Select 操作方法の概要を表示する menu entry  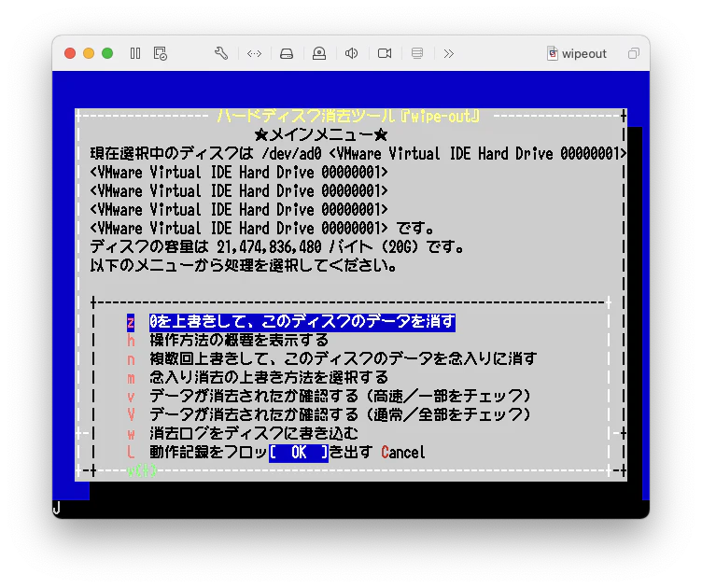(239, 341)
